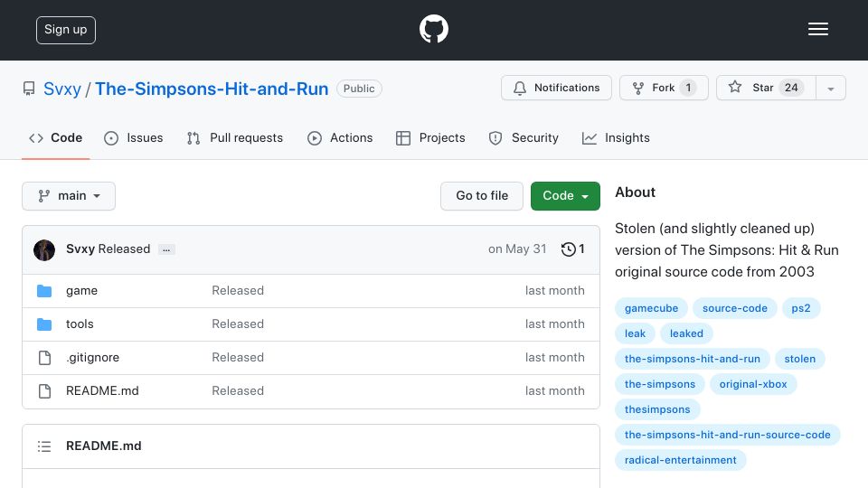Click the Public visibility label
Viewport: 868px width, 488px height.
(x=359, y=89)
